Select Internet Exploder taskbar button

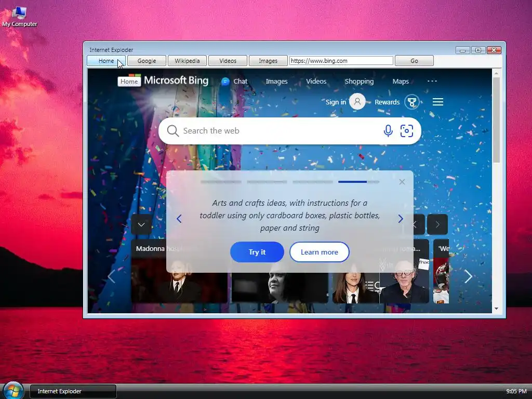(73, 391)
